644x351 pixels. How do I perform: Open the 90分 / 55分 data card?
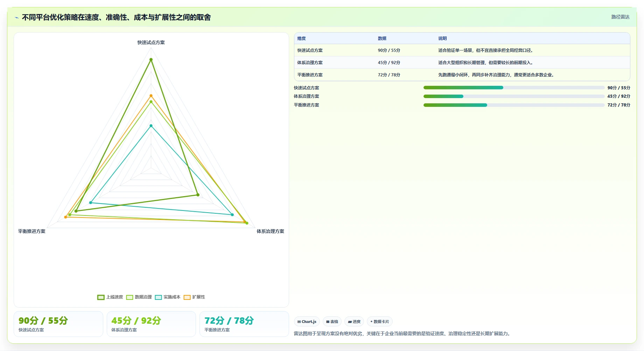[x=58, y=324]
